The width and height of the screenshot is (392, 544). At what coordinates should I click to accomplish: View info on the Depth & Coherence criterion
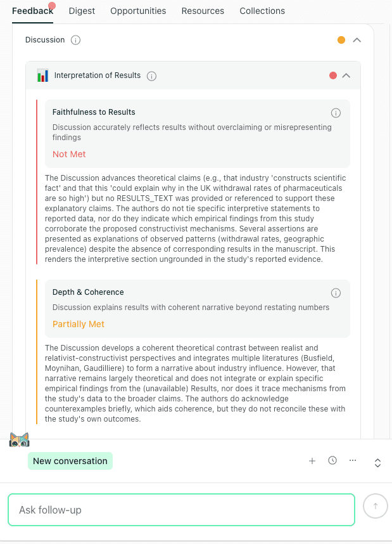pyautogui.click(x=336, y=293)
